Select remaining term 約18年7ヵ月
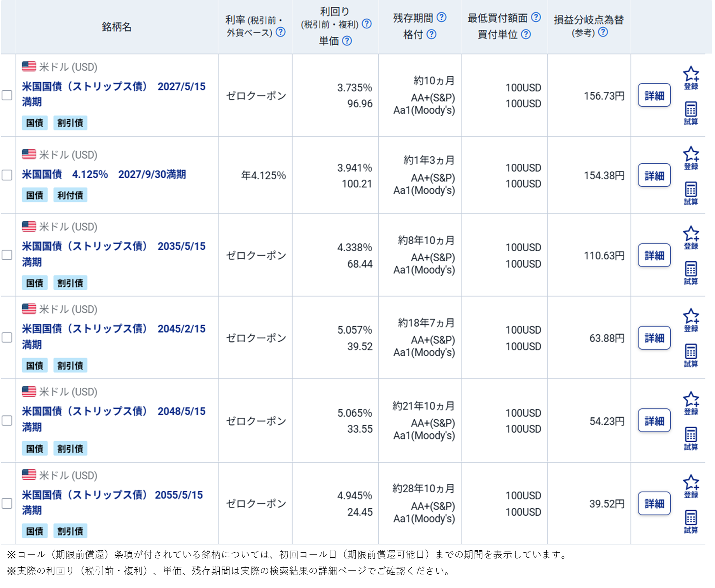Image resolution: width=715 pixels, height=588 pixels. coord(426,323)
